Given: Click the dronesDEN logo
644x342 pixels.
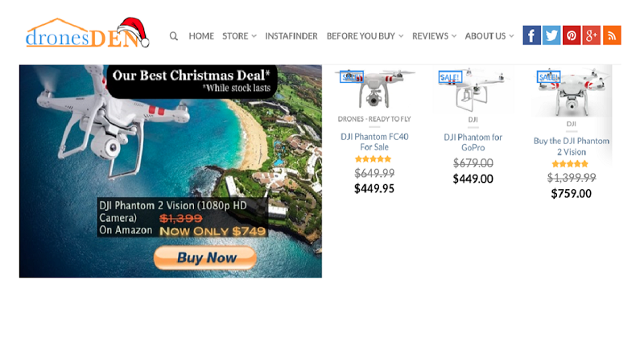Looking at the screenshot, I should (88, 33).
